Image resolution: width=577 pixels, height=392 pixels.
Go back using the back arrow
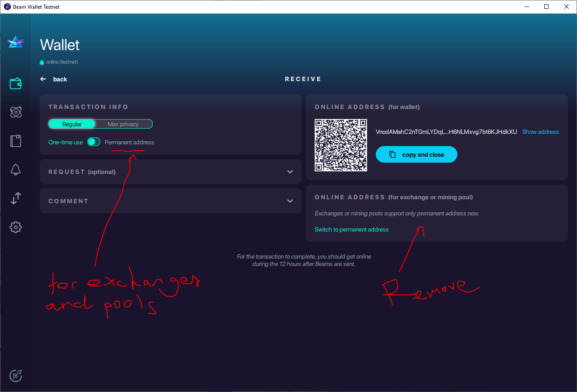pos(42,79)
